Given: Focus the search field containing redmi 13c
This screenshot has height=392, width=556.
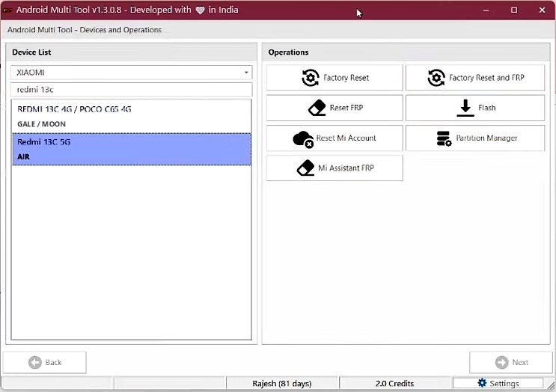Looking at the screenshot, I should [x=131, y=90].
